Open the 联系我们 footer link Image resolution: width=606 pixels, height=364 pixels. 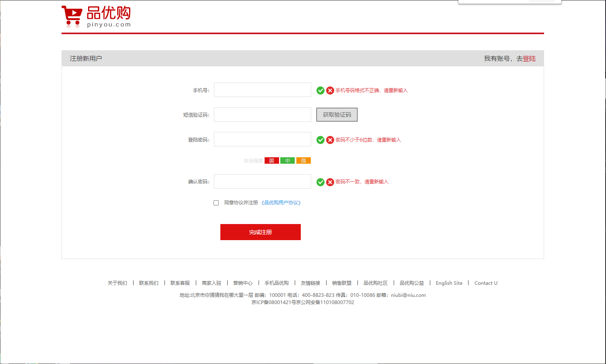pyautogui.click(x=149, y=283)
